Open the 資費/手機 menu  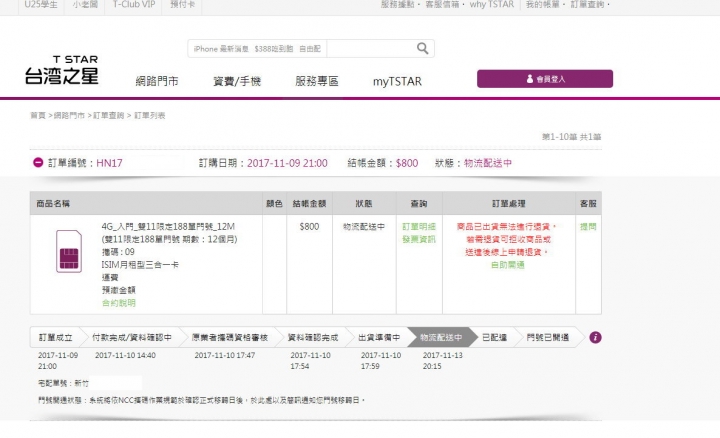(x=237, y=81)
